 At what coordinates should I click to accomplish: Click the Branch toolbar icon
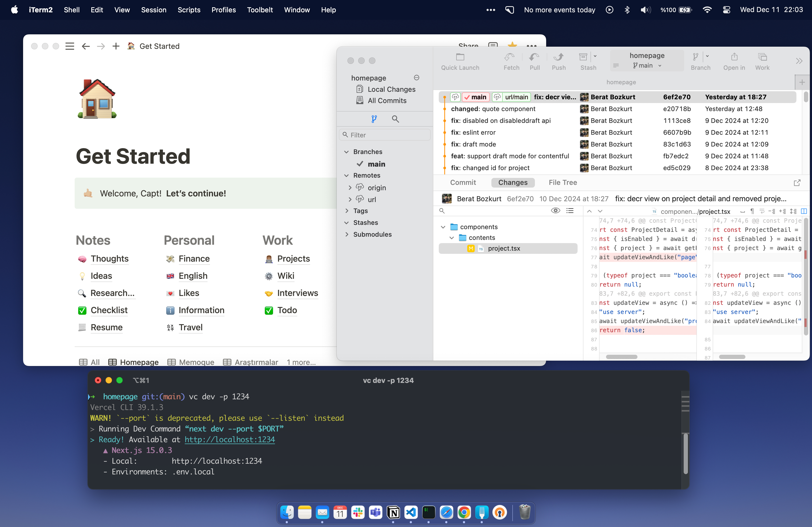click(696, 57)
